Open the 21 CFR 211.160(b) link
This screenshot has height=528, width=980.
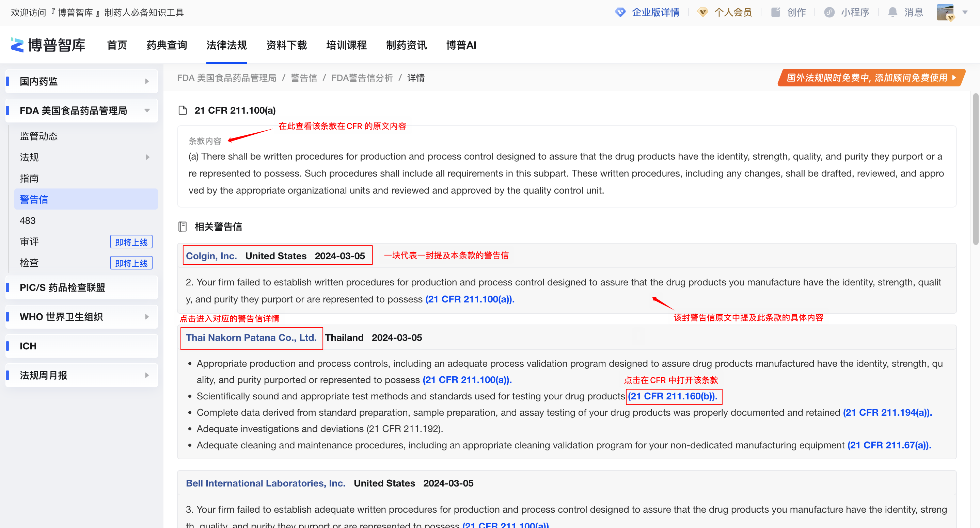[x=673, y=396]
